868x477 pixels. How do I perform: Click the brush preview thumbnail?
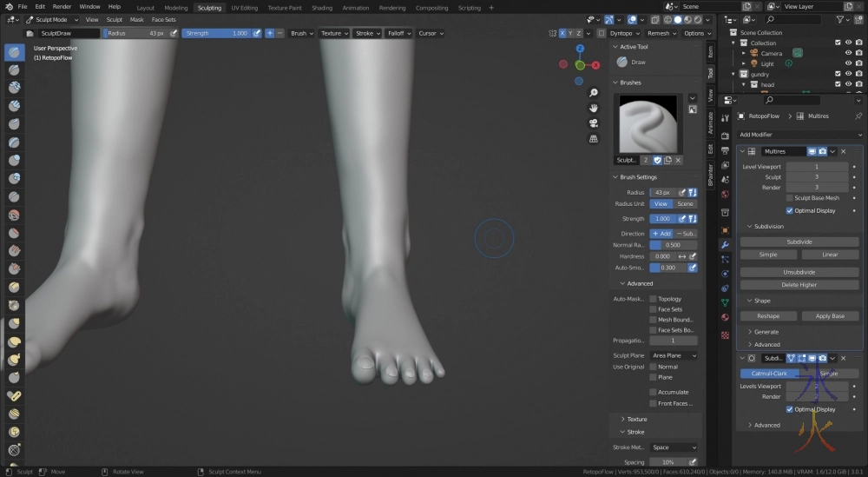click(x=648, y=122)
